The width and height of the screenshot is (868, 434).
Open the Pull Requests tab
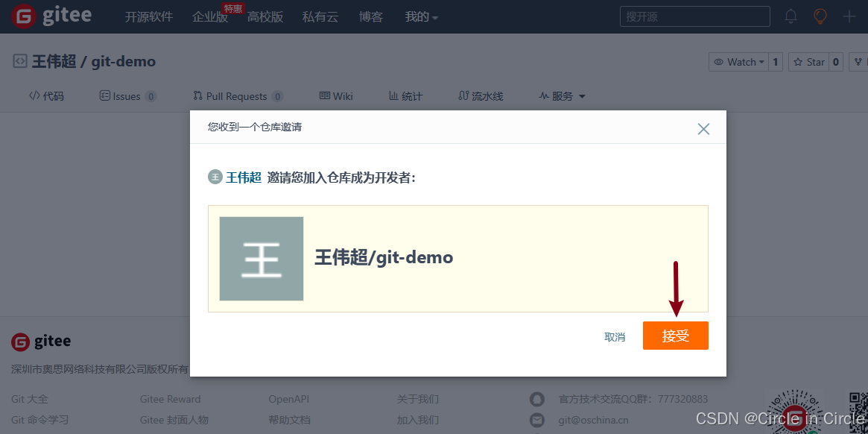coord(237,96)
